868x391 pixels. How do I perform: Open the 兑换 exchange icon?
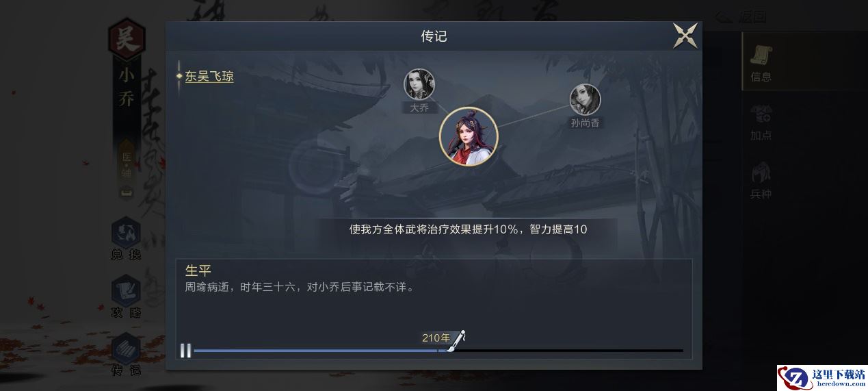point(126,240)
